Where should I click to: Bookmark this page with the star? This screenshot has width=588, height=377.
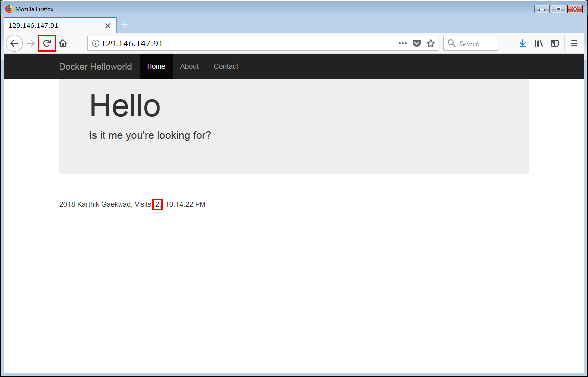tap(431, 43)
